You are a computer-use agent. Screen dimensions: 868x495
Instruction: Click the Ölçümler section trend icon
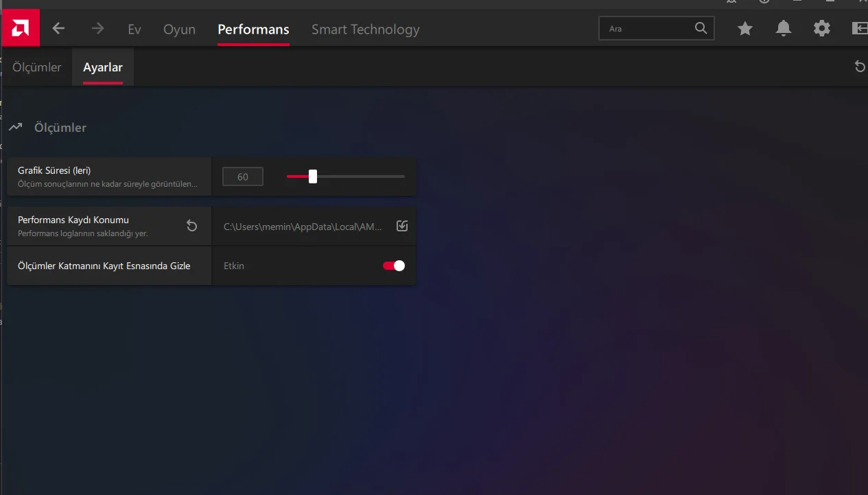16,128
